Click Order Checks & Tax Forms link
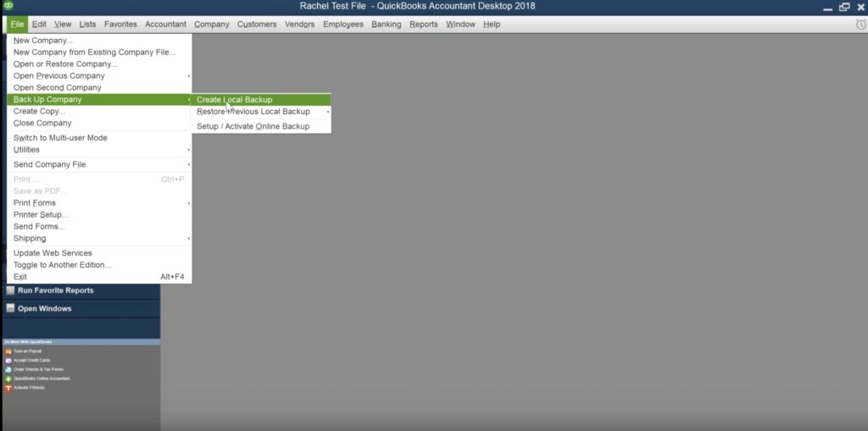Screen dimensions: 868x431 pyautogui.click(x=38, y=369)
